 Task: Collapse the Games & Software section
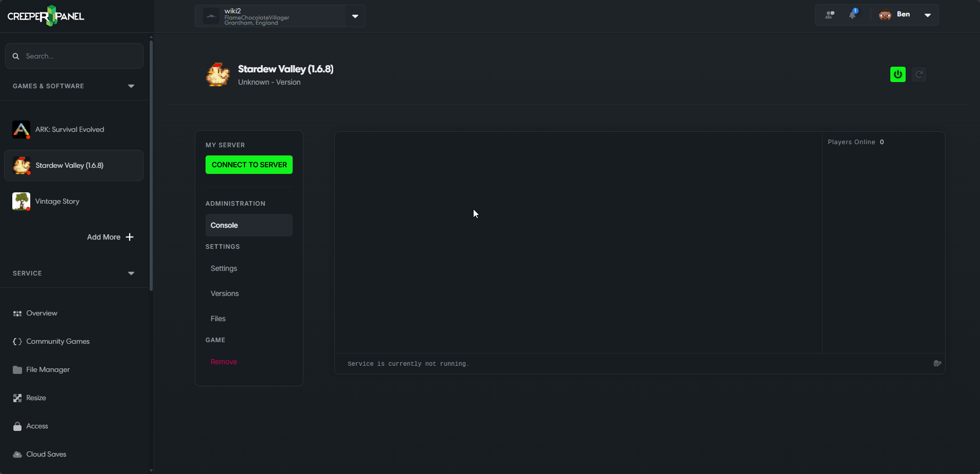click(x=131, y=86)
